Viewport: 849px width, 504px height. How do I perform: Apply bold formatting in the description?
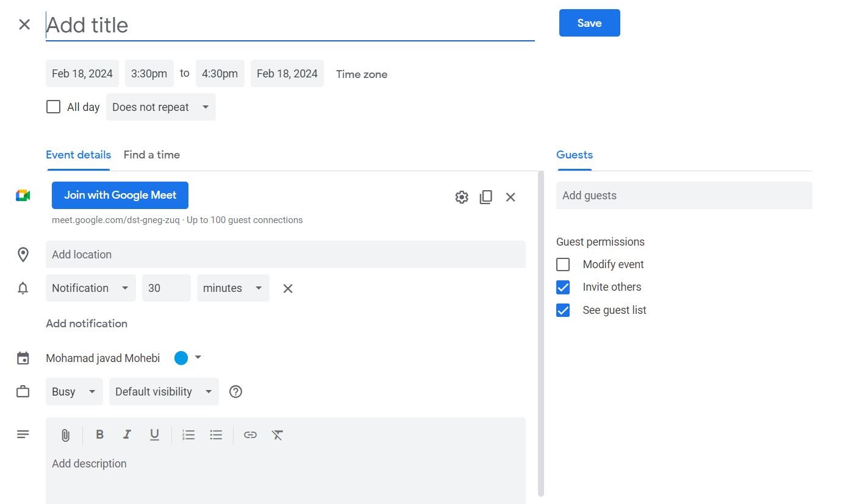tap(99, 435)
